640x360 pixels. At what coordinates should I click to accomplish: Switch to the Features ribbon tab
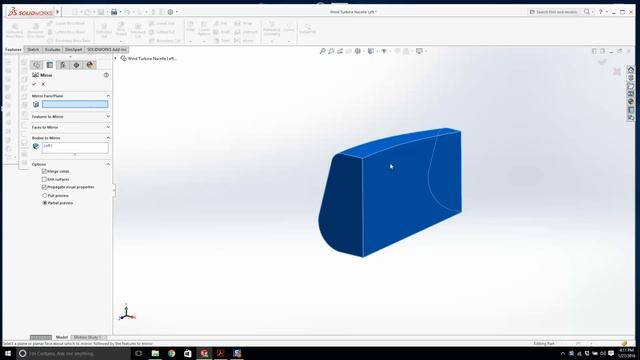click(13, 49)
